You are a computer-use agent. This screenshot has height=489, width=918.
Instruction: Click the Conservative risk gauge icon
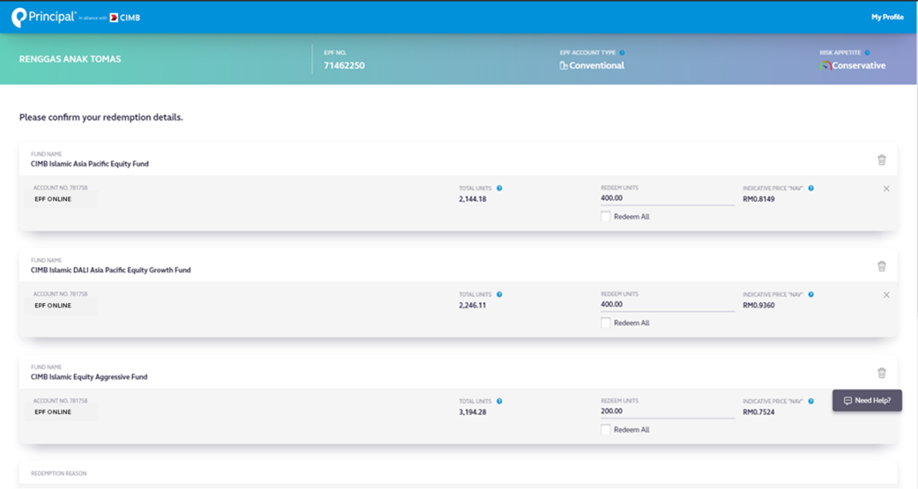click(825, 66)
